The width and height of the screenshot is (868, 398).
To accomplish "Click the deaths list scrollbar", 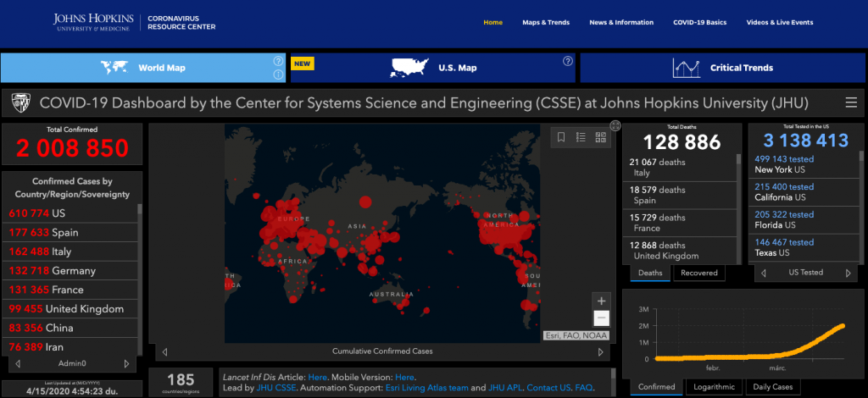I will (737, 203).
